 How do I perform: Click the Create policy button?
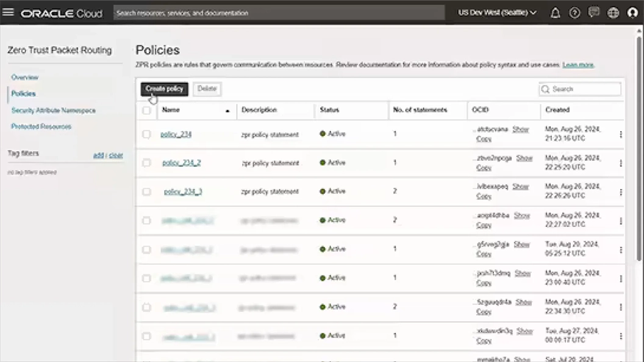pos(164,88)
